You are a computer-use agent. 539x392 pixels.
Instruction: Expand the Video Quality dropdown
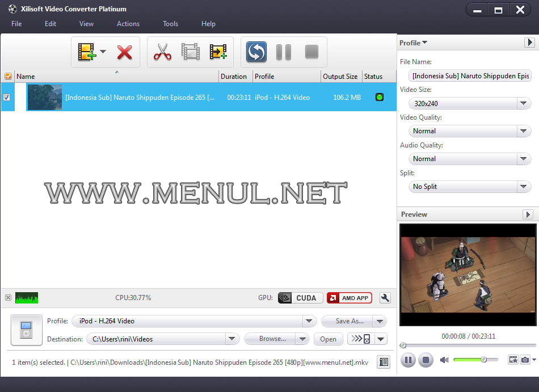coord(524,131)
